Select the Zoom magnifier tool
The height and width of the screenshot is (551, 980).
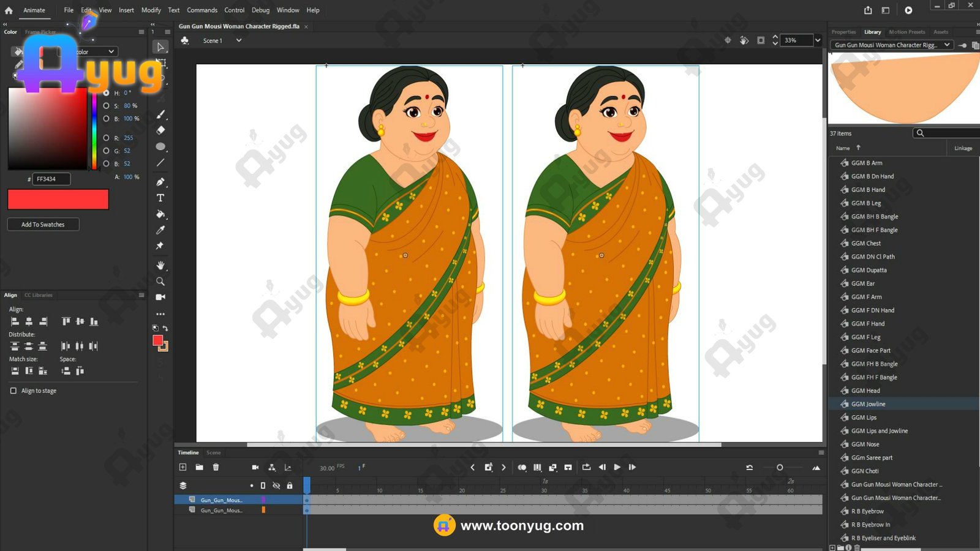[160, 282]
